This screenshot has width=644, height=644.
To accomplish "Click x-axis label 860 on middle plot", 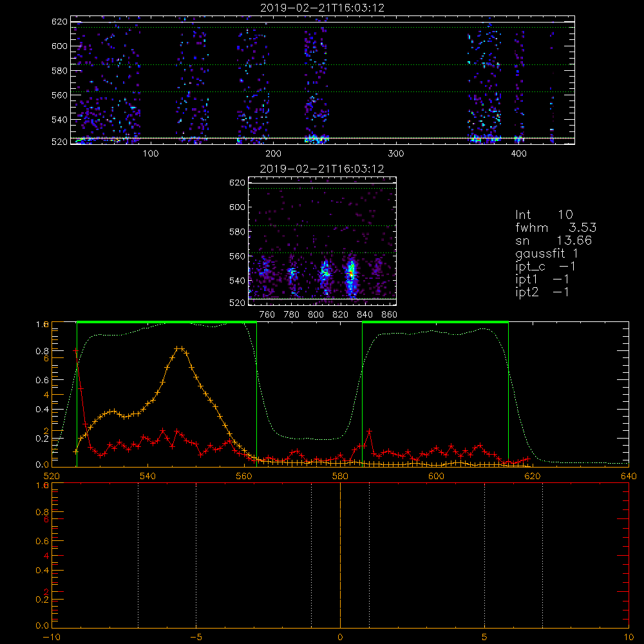I will (390, 315).
